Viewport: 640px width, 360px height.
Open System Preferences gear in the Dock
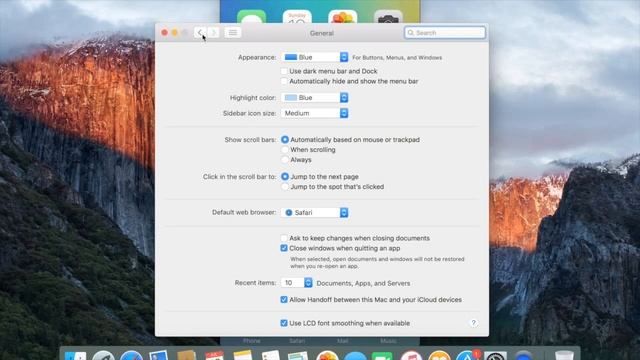495,355
